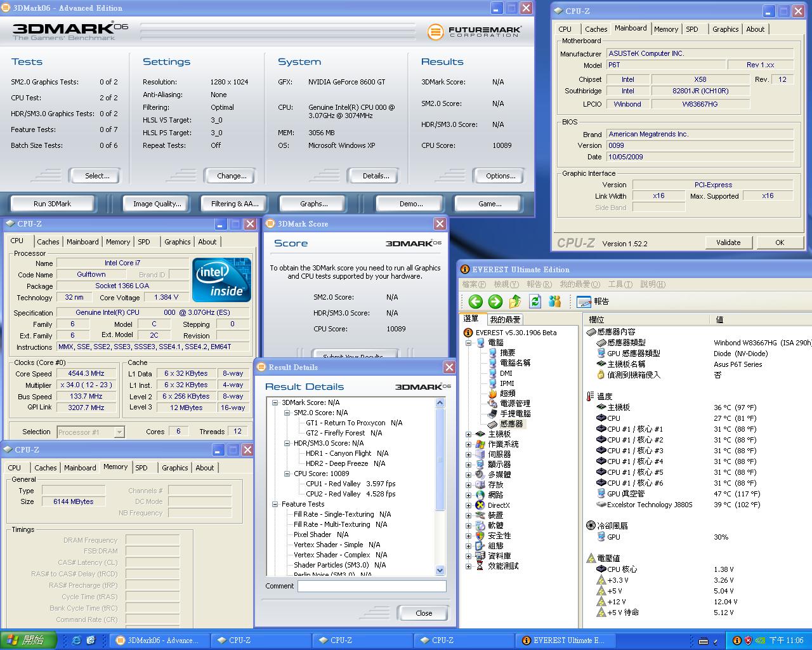Select the 感應器 sensor node in EVEREST tree
This screenshot has width=812, height=650.
[x=506, y=423]
